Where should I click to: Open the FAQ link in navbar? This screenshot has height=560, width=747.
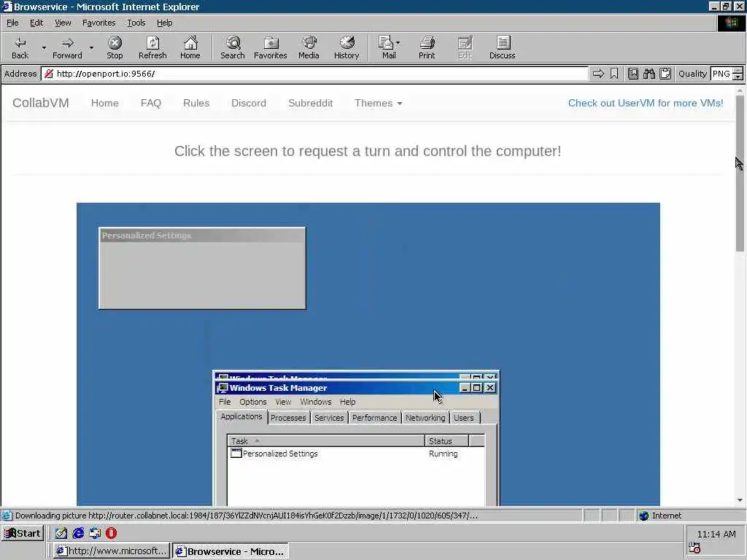point(150,103)
